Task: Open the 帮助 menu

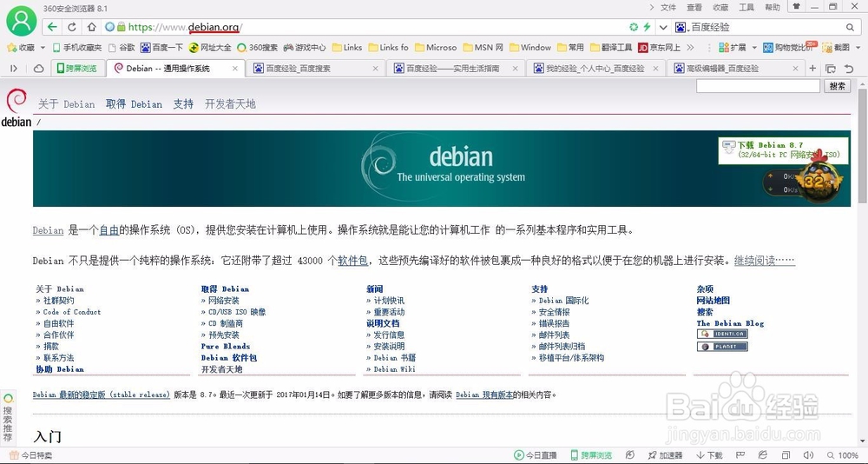Action: (773, 7)
